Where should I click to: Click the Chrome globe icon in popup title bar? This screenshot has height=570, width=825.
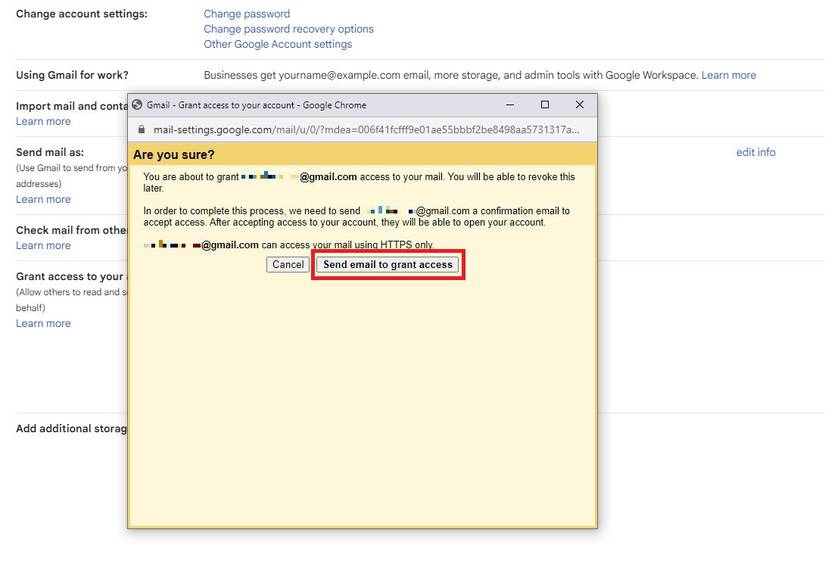tap(137, 105)
